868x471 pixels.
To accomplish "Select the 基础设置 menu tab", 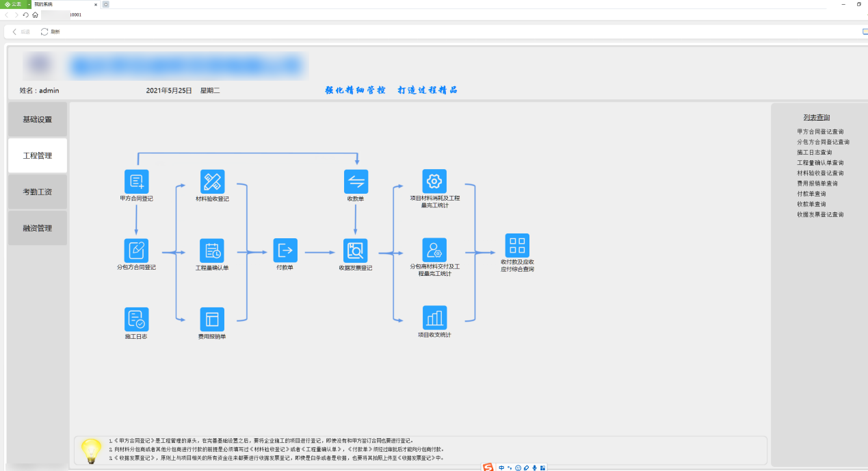I will click(38, 119).
